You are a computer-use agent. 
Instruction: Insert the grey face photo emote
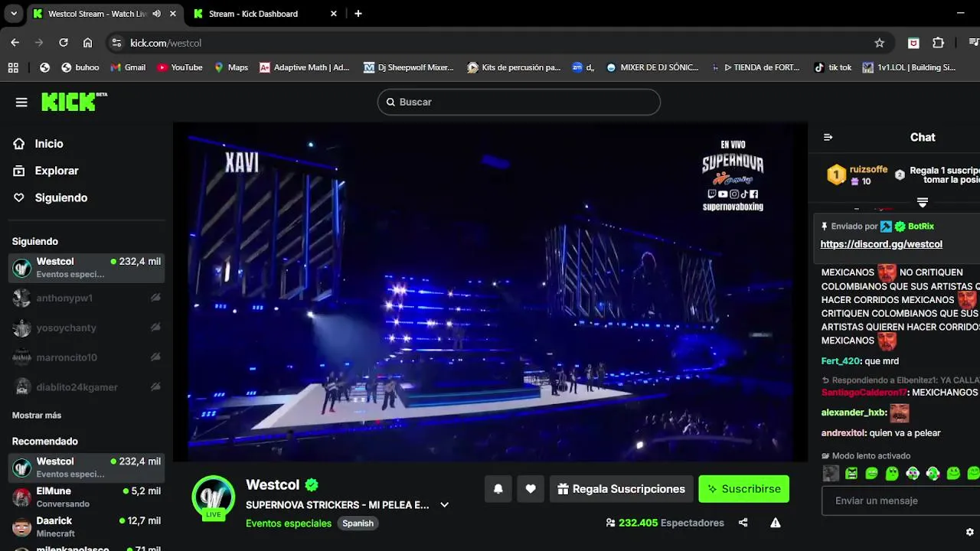tap(831, 474)
